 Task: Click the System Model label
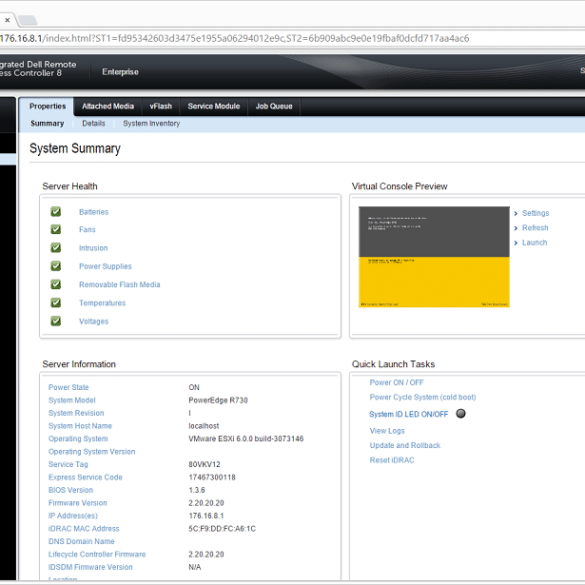pyautogui.click(x=72, y=400)
